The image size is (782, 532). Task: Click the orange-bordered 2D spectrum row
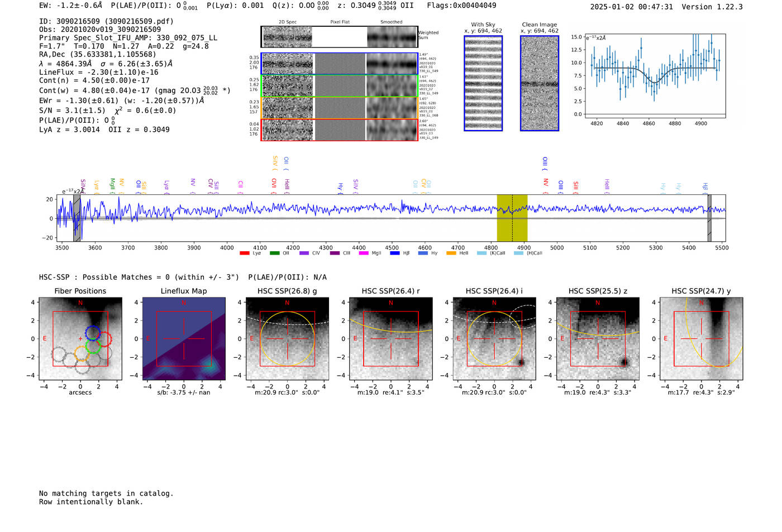(340, 108)
